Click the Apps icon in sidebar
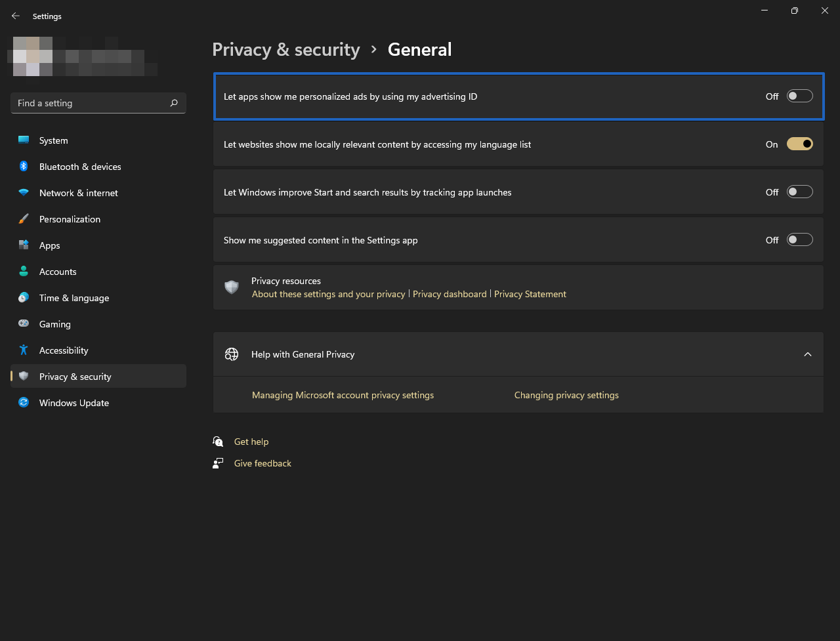 [24, 245]
